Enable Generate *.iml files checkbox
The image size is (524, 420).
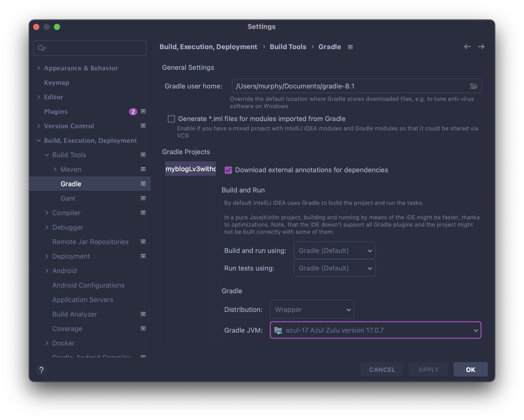[x=171, y=119]
